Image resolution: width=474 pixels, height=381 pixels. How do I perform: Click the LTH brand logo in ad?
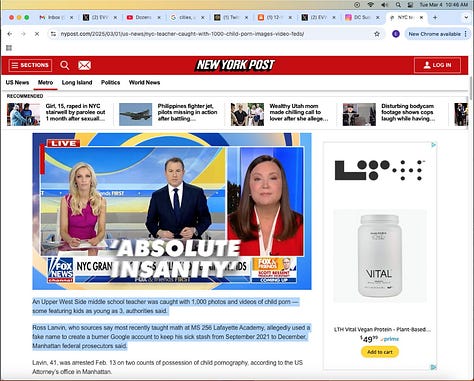(x=380, y=170)
